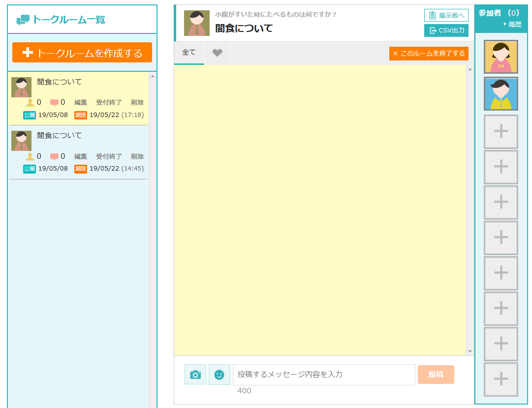
Task: Click 編集 on the first talk room
Action: coord(81,103)
